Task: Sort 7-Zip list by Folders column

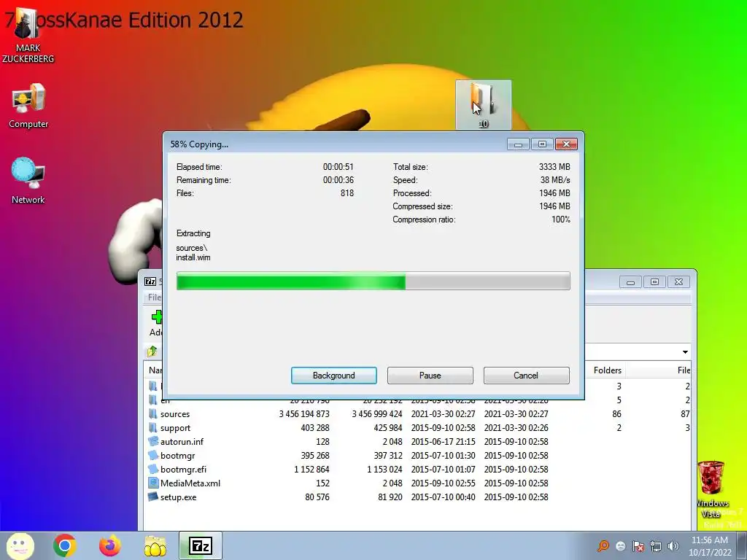Action: click(x=608, y=370)
